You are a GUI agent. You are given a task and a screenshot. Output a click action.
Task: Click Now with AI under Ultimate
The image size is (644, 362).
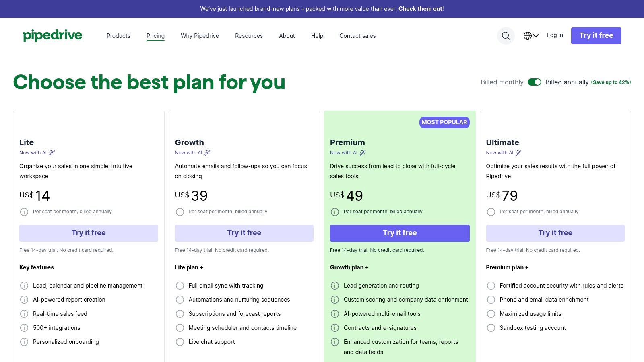(x=504, y=153)
